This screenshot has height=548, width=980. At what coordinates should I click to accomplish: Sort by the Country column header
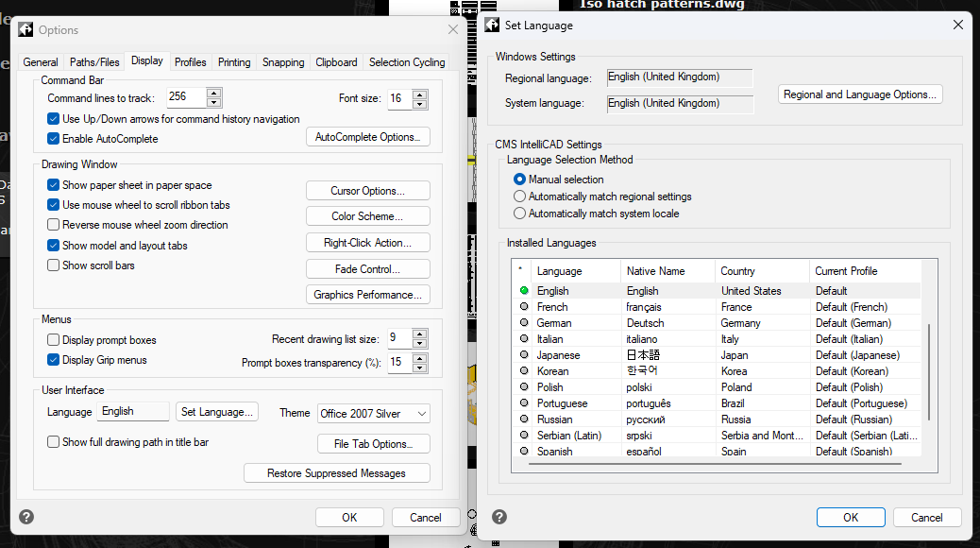pyautogui.click(x=762, y=271)
